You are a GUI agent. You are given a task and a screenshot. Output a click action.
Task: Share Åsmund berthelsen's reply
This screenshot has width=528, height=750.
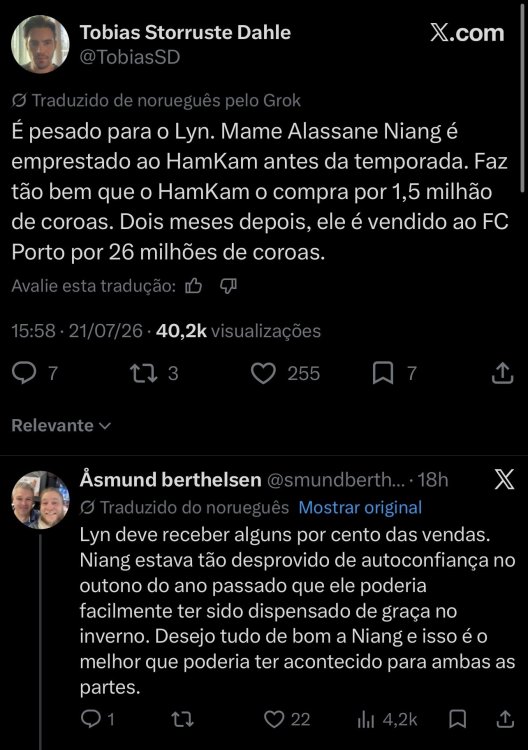click(506, 719)
